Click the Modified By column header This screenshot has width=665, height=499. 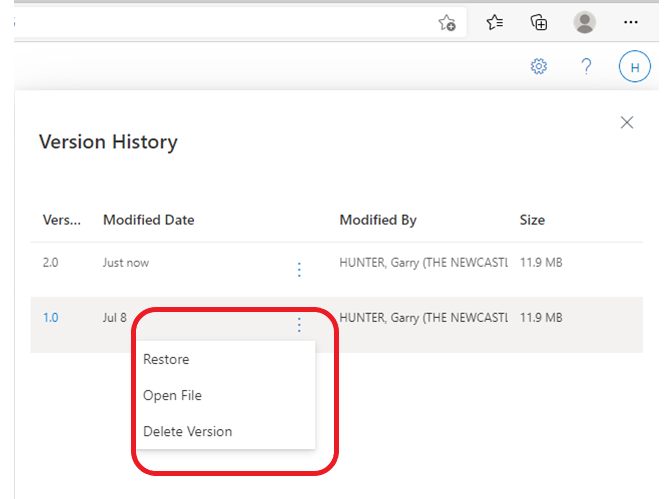(x=378, y=220)
